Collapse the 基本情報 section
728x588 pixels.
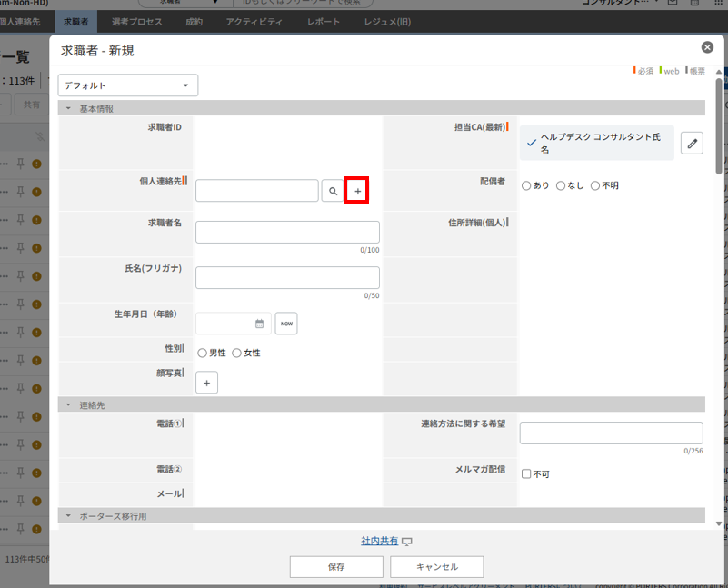pyautogui.click(x=68, y=108)
